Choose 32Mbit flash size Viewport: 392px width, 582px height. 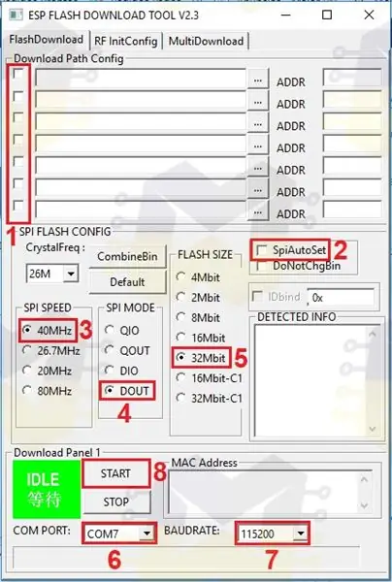pyautogui.click(x=180, y=357)
